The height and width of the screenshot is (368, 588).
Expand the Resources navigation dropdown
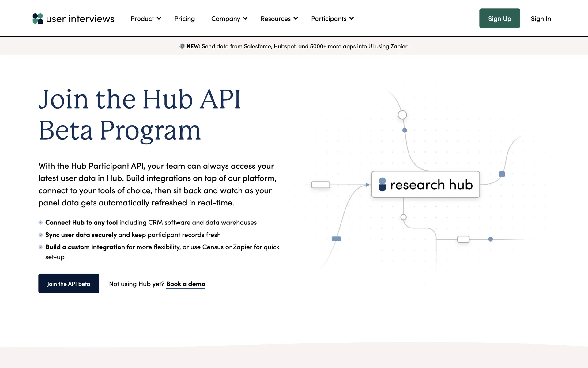click(279, 19)
